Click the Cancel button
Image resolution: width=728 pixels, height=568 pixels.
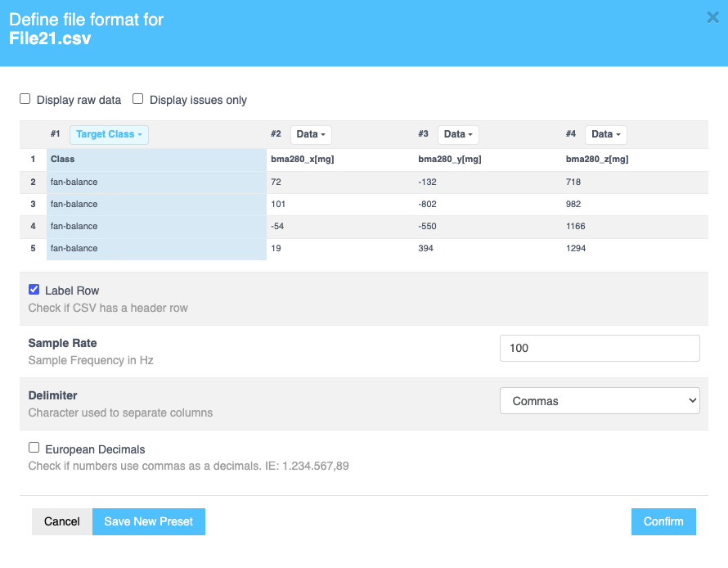[x=61, y=521]
